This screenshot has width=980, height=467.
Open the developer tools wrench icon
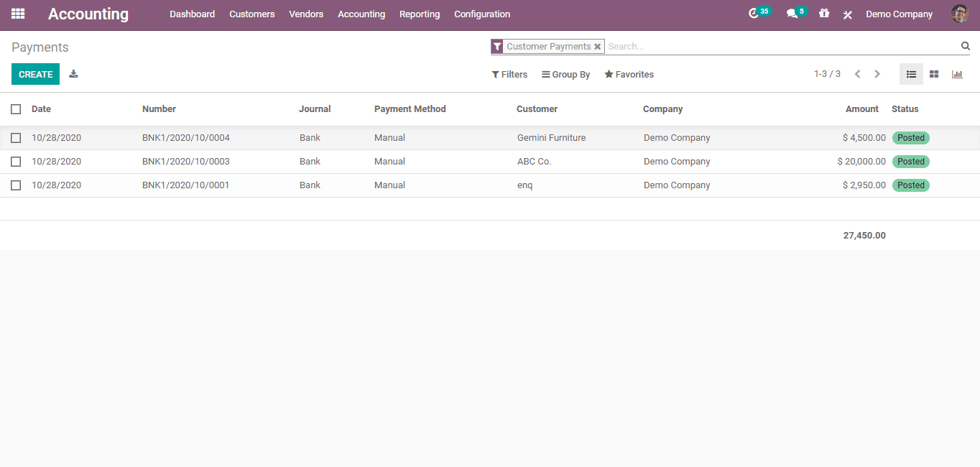pyautogui.click(x=848, y=14)
